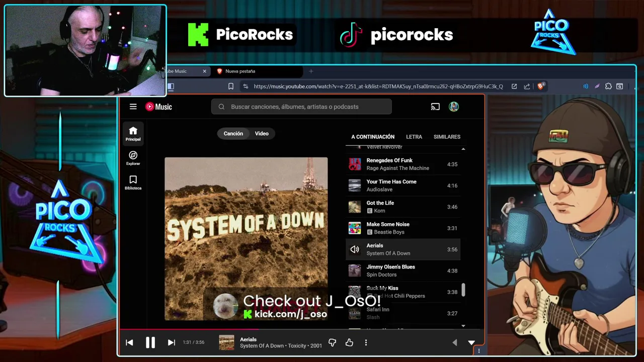644x362 pixels.
Task: Open site settings icon beside the URL
Action: tap(246, 86)
